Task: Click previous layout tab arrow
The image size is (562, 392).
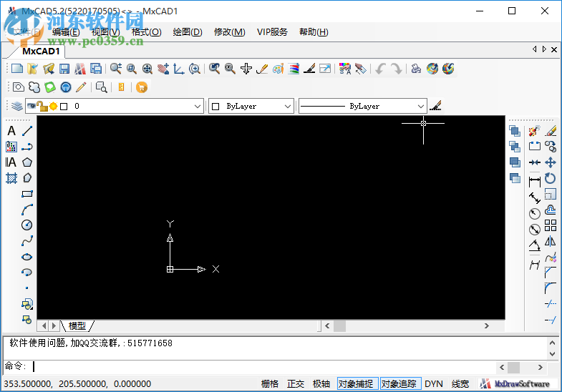Action: 44,325
